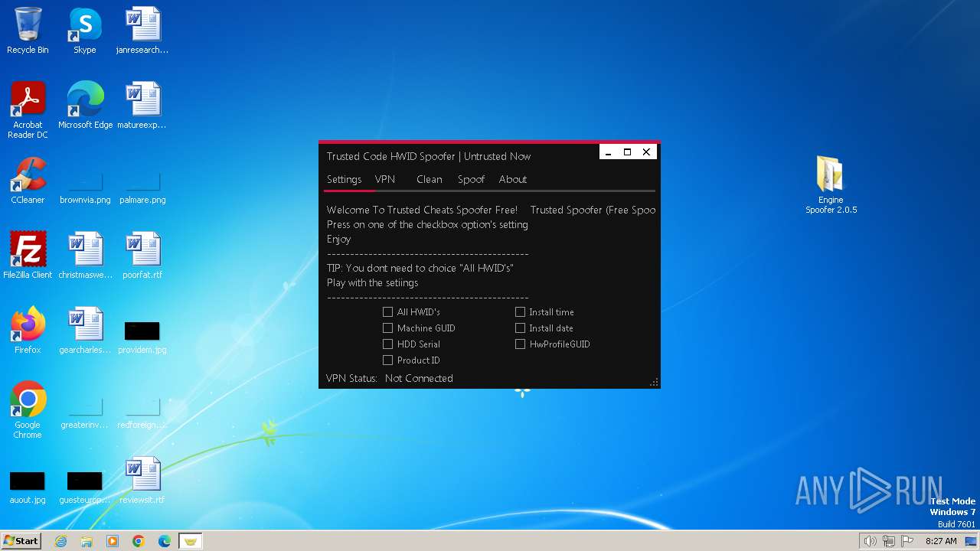Check the Install time option
This screenshot has height=551, width=980.
[520, 311]
